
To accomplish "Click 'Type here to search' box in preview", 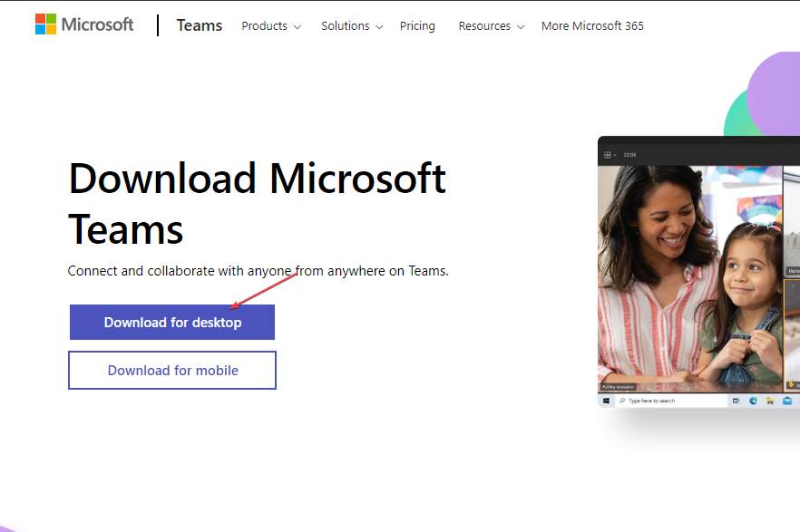I will [671, 401].
